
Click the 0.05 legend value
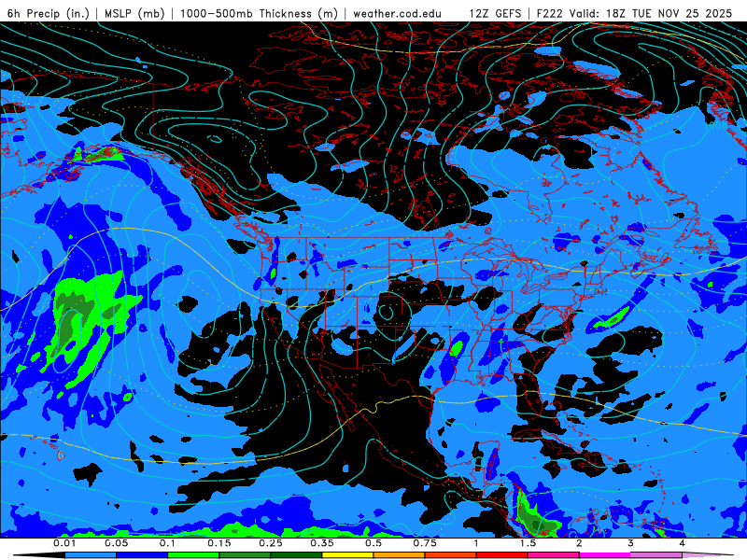(116, 543)
